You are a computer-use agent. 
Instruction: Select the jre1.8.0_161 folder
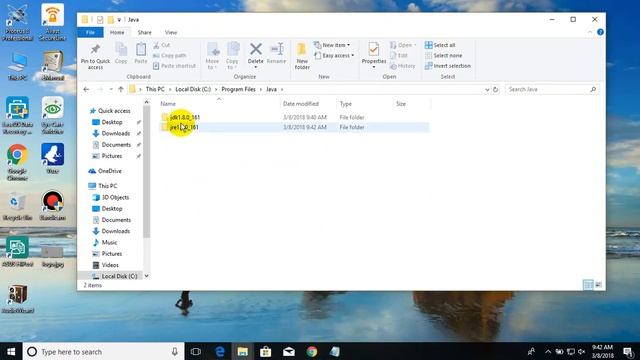tap(184, 127)
